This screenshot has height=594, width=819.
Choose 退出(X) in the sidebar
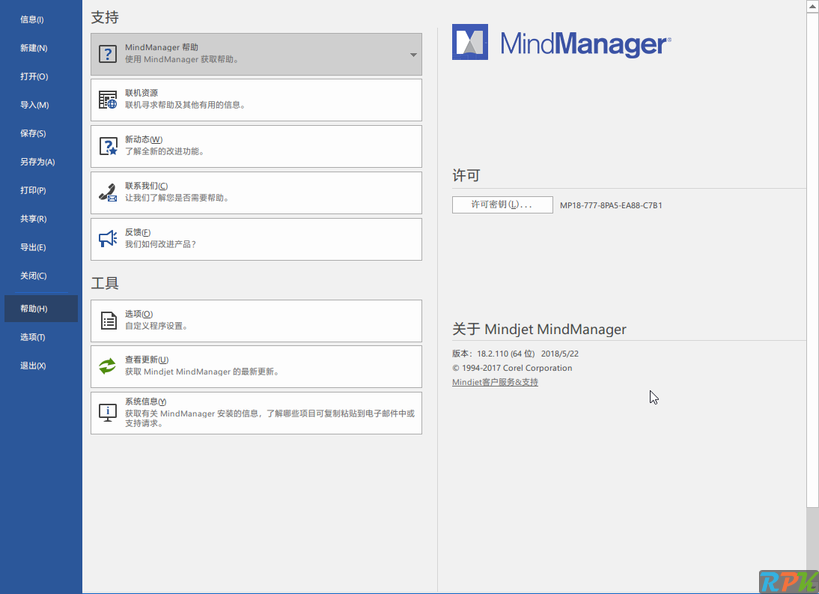33,366
